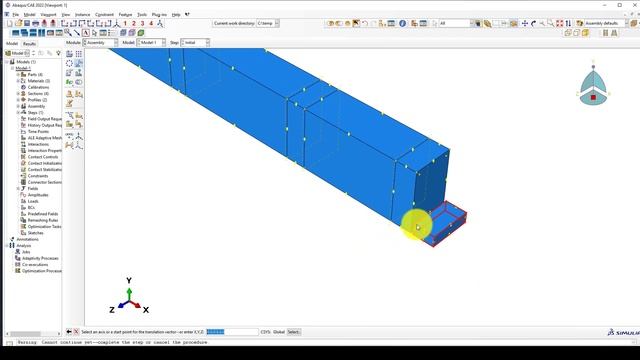Click the Select button next to CSYS Global

point(293,332)
